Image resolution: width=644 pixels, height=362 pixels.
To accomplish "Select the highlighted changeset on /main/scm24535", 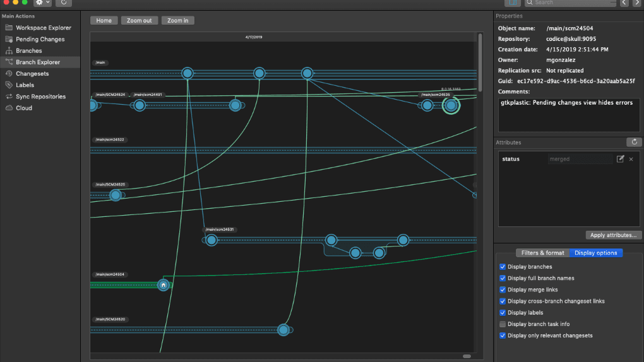I will pos(451,105).
